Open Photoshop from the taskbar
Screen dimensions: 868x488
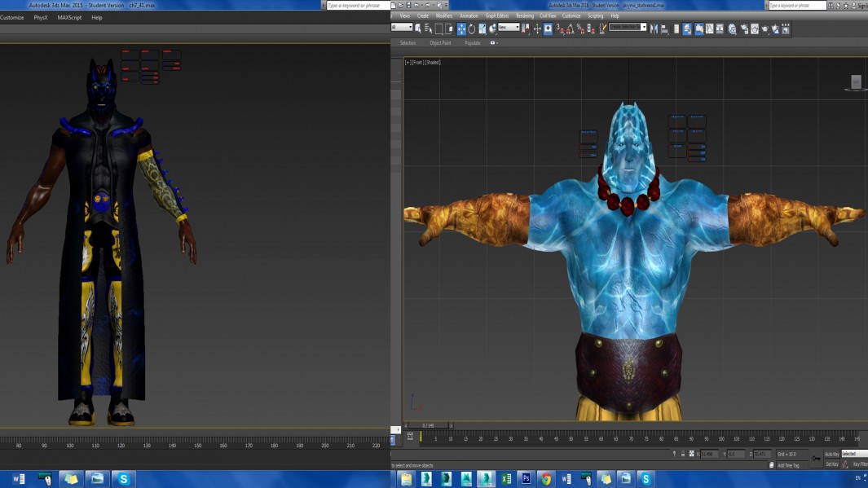[x=526, y=478]
